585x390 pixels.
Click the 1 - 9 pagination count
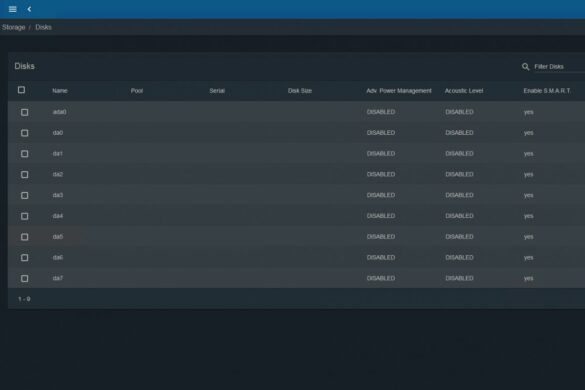[24, 299]
